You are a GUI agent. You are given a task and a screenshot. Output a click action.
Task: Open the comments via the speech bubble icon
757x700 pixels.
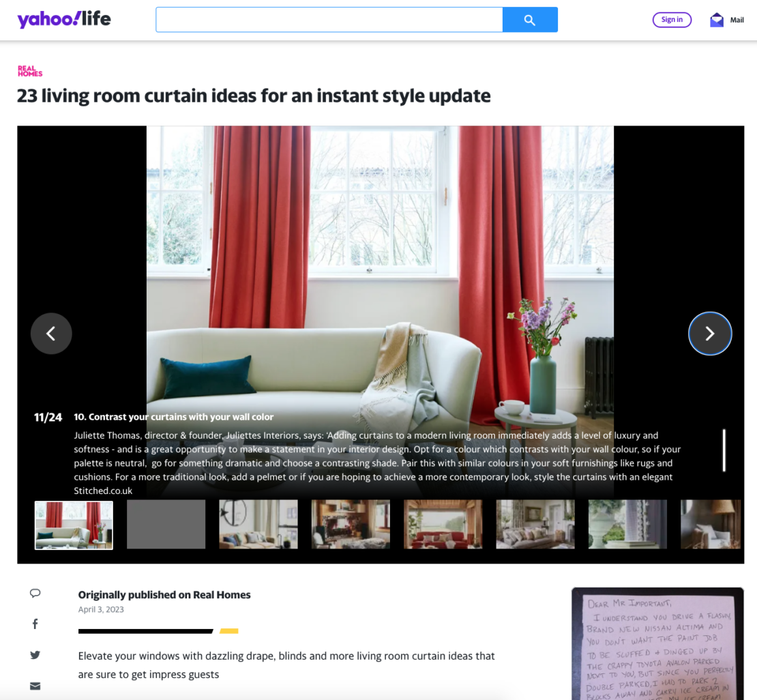(35, 592)
